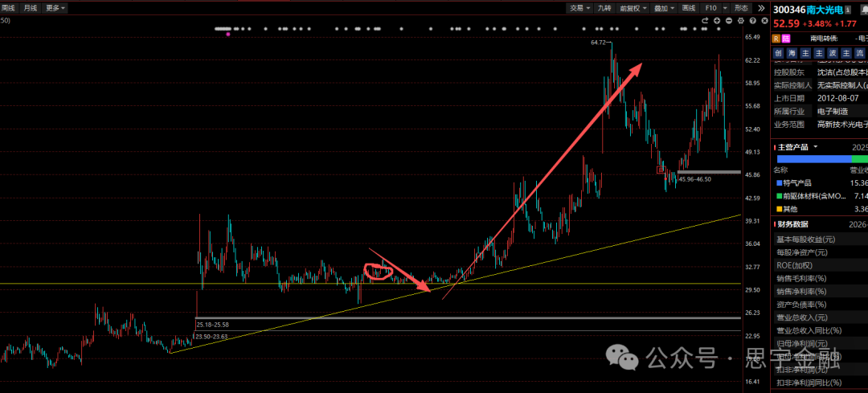
Task: Click the blue segment of revenue bar
Action: (813, 159)
